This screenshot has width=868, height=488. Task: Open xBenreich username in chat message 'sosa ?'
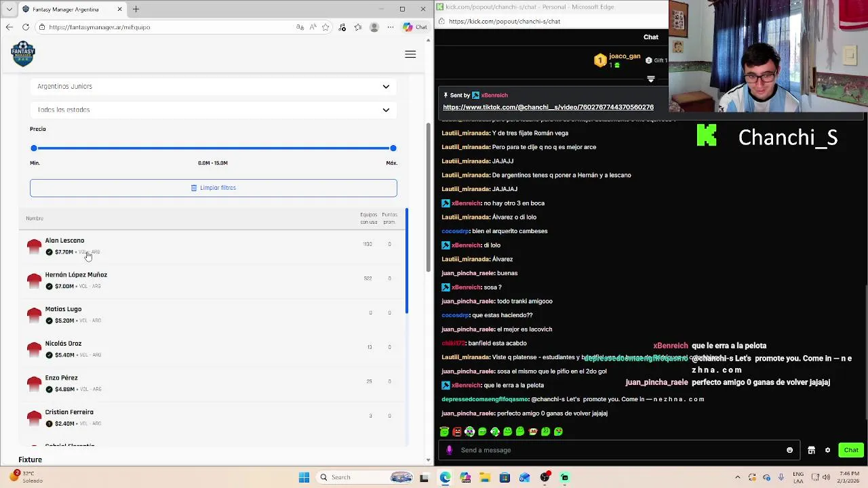tap(466, 287)
